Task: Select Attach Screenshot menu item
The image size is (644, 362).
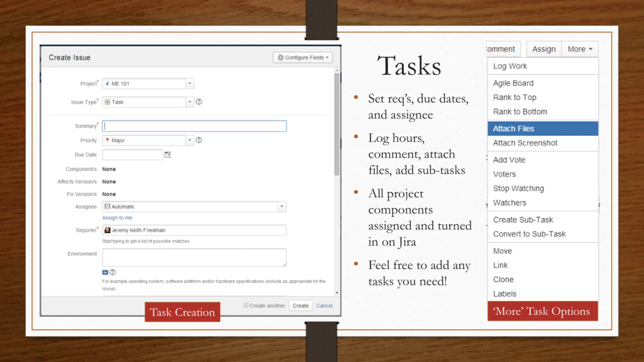Action: (x=543, y=143)
